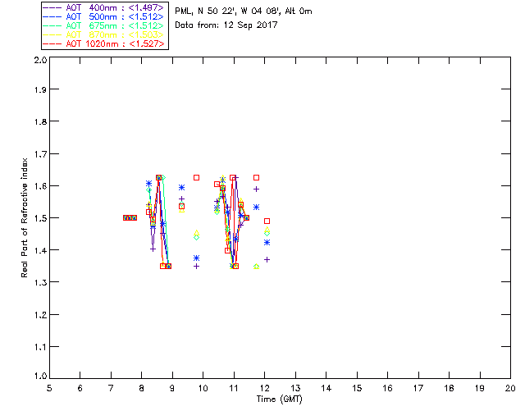Click the 1.7 tick label on the y-axis
The height and width of the screenshot is (420, 525).
tap(40, 154)
